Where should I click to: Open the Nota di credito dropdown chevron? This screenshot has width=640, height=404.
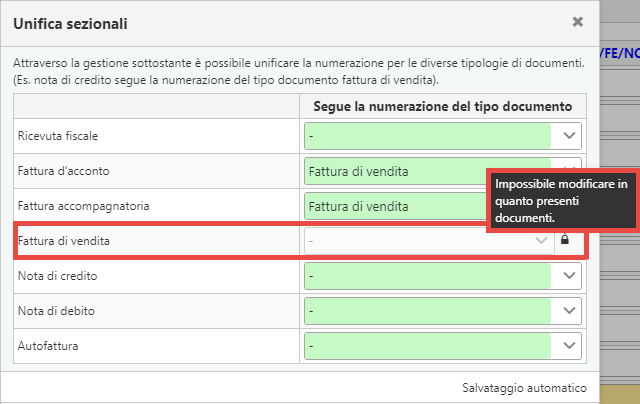click(569, 275)
